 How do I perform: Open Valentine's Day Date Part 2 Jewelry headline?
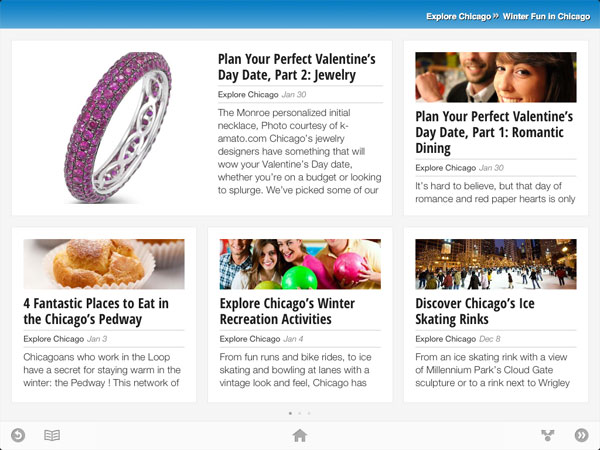coord(297,67)
